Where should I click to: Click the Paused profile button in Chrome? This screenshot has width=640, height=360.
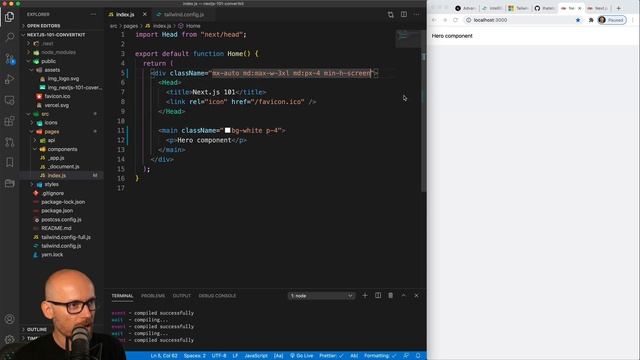[611, 20]
